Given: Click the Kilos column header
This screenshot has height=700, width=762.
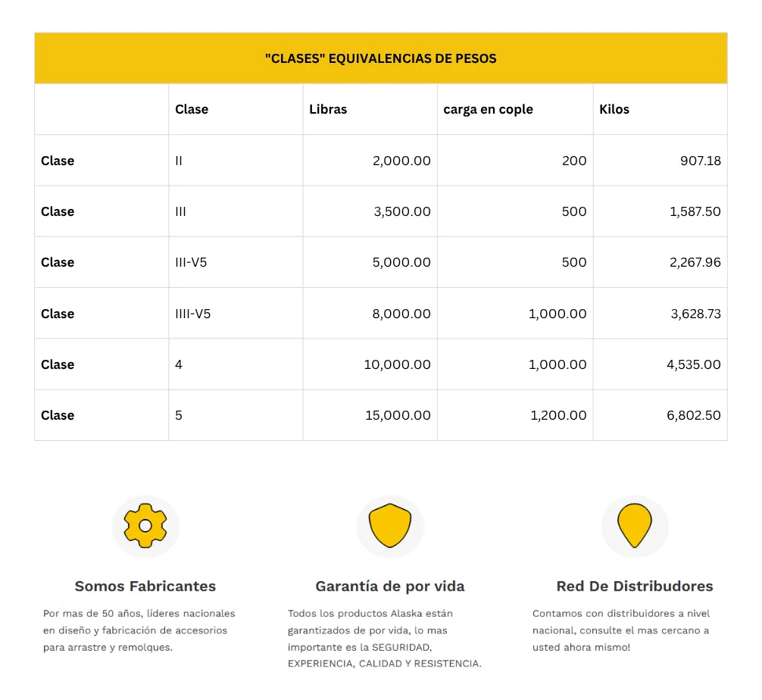Looking at the screenshot, I should click(x=614, y=109).
